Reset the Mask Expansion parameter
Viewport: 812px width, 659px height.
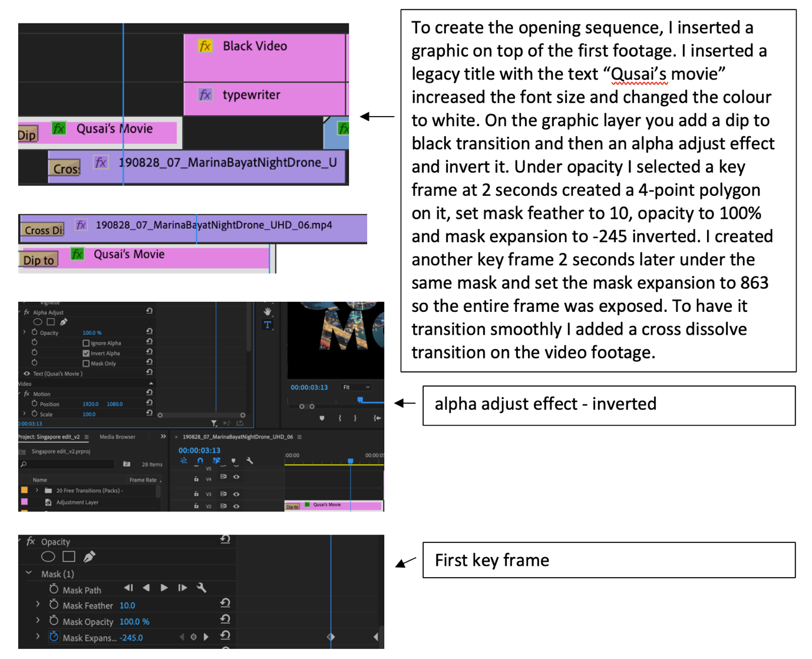(225, 635)
